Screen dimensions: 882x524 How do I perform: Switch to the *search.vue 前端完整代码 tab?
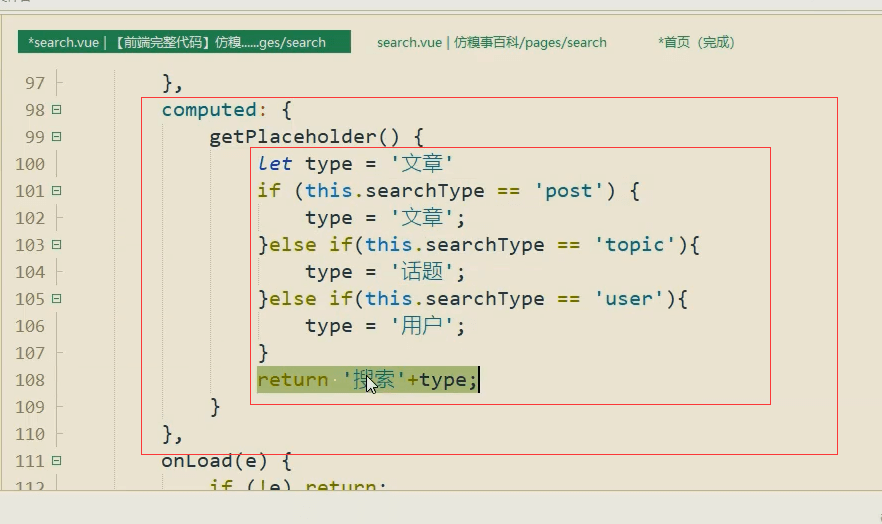(184, 42)
